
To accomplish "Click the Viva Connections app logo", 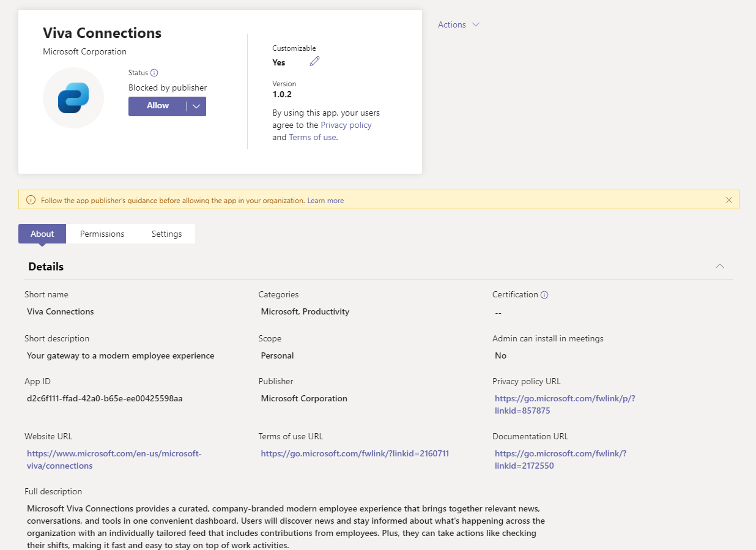I will pos(73,98).
